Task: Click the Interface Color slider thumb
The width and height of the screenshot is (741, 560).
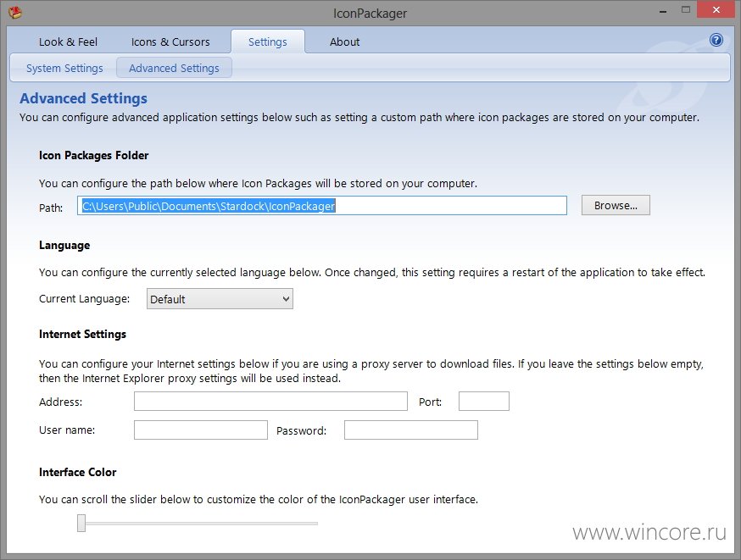Action: pos(81,524)
